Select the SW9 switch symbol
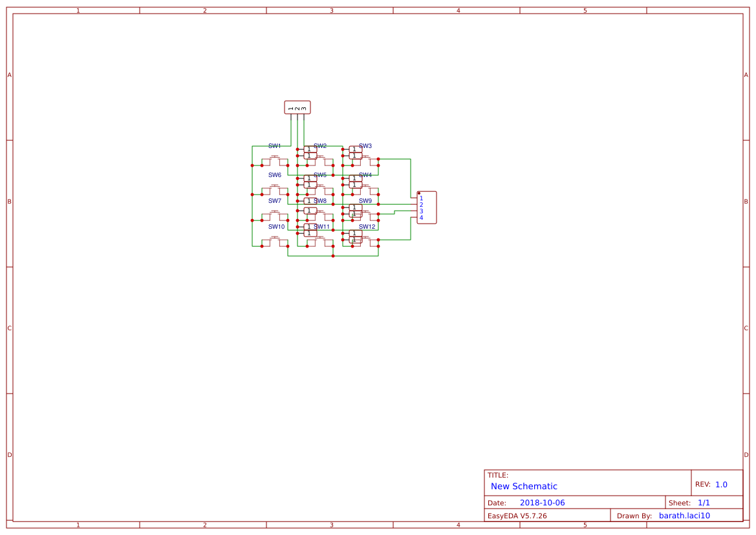 pyautogui.click(x=354, y=211)
